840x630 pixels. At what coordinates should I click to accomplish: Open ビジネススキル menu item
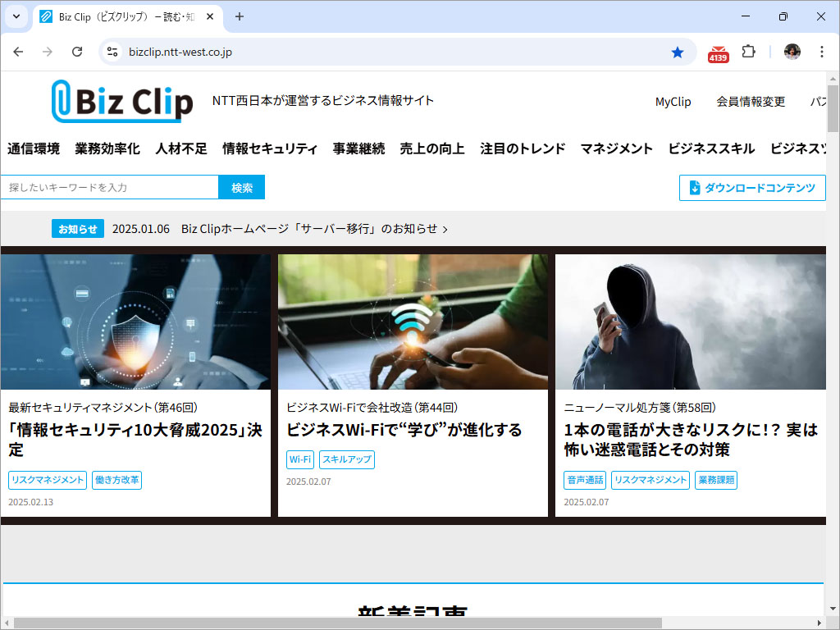pyautogui.click(x=711, y=148)
